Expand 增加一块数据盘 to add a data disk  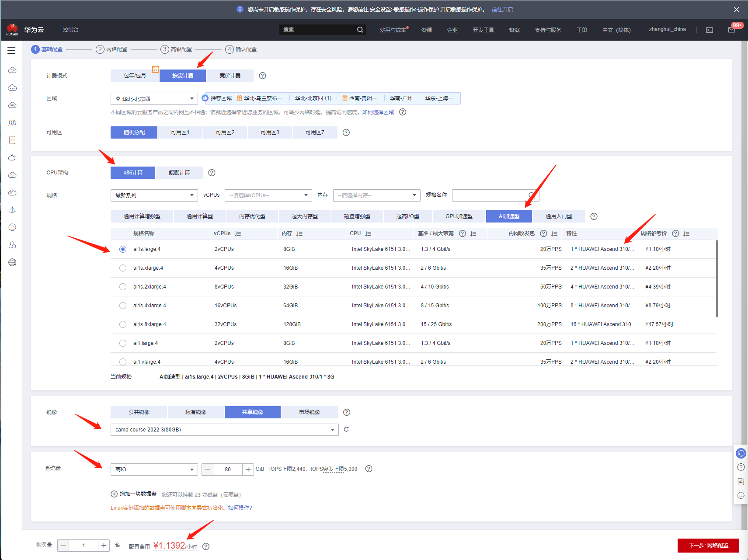134,494
